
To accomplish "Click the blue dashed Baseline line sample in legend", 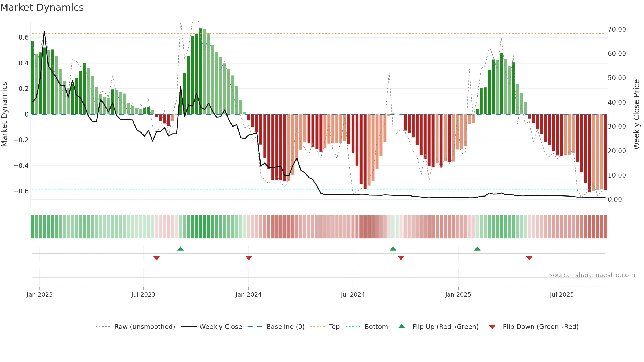I will click(x=255, y=327).
